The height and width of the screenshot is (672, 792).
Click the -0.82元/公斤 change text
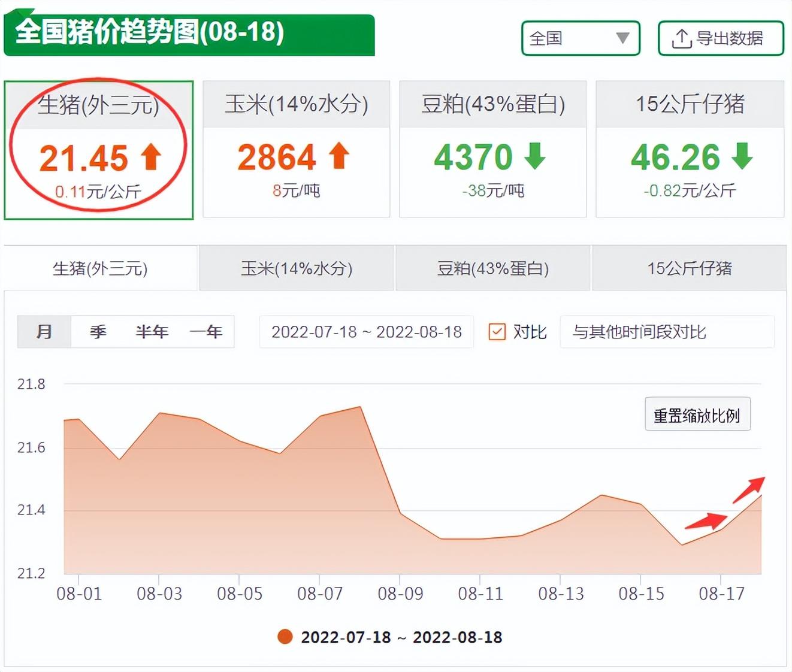pyautogui.click(x=690, y=190)
